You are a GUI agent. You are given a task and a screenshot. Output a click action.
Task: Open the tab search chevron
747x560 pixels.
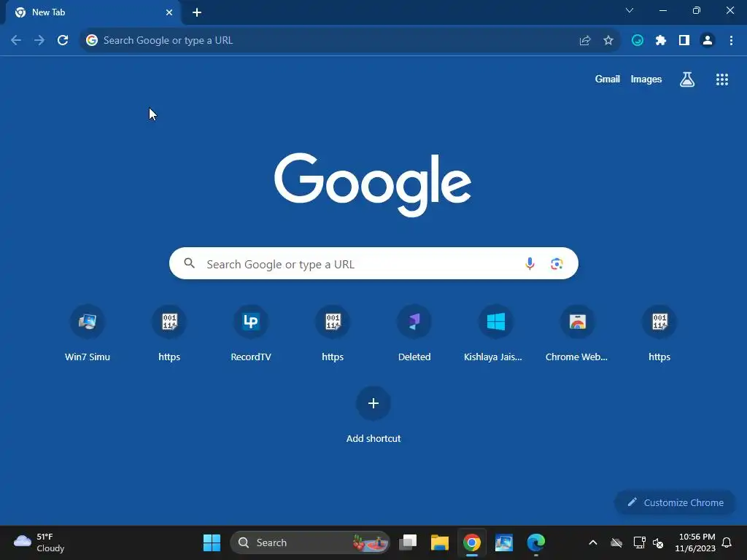click(630, 10)
